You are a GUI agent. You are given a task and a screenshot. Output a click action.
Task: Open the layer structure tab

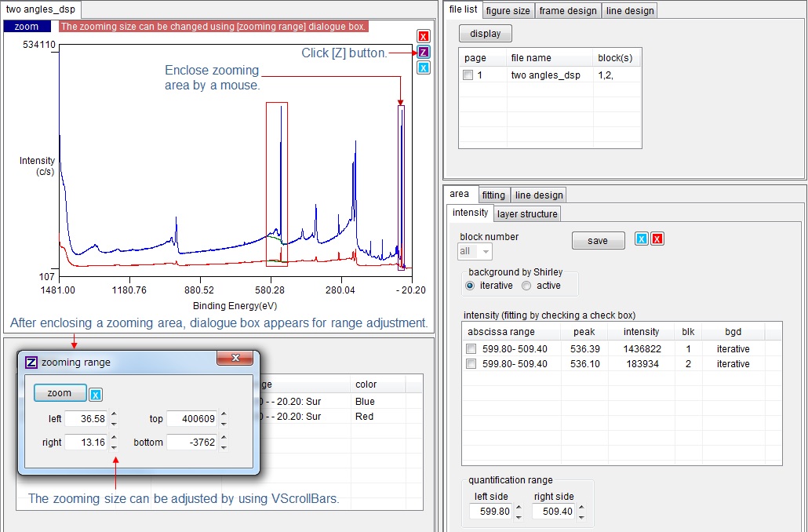point(527,213)
